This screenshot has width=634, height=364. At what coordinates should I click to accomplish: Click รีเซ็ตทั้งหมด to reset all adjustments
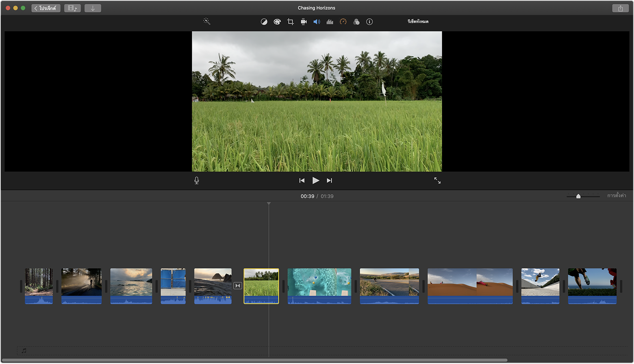[x=419, y=22]
